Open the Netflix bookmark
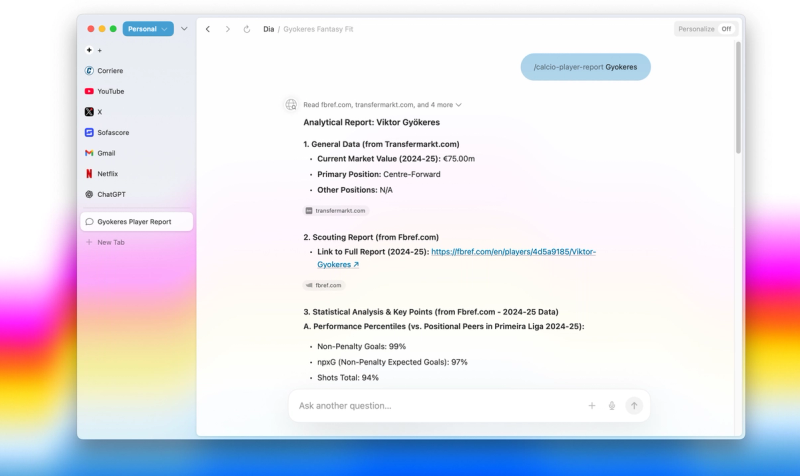 pos(102,174)
